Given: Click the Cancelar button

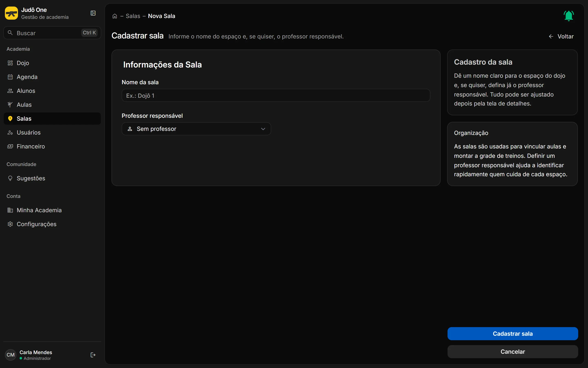Looking at the screenshot, I should [513, 351].
